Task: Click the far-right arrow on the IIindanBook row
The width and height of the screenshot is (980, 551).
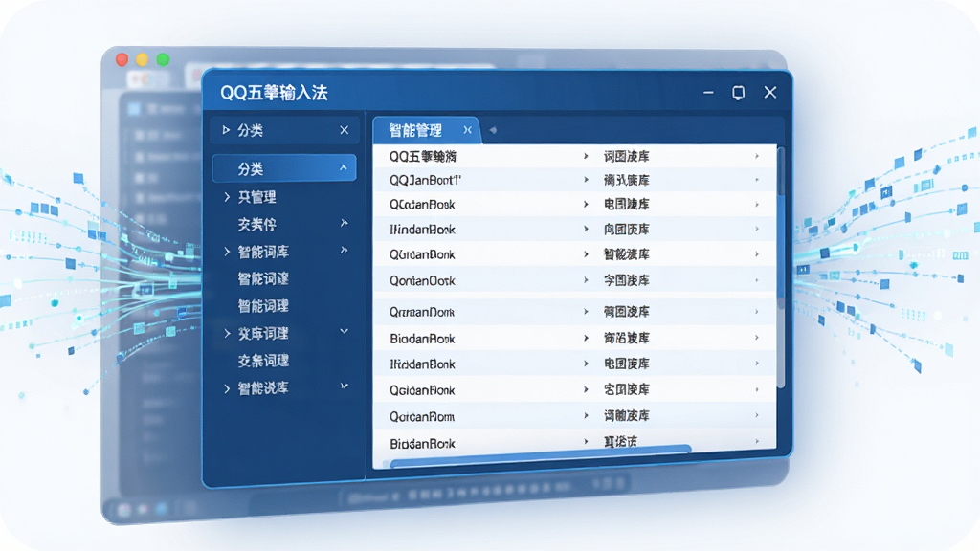Action: point(757,230)
